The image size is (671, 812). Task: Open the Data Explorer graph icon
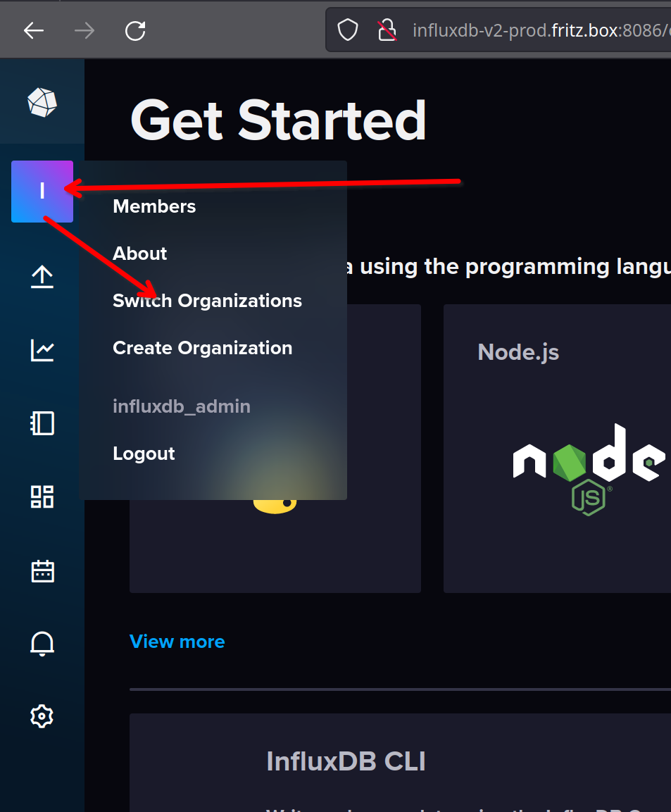click(x=42, y=350)
